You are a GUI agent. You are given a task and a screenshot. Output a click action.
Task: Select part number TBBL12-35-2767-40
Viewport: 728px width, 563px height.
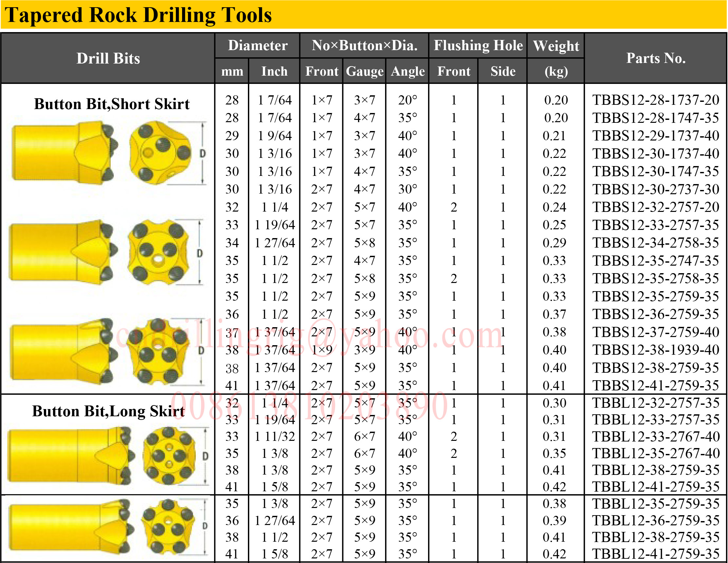[655, 453]
